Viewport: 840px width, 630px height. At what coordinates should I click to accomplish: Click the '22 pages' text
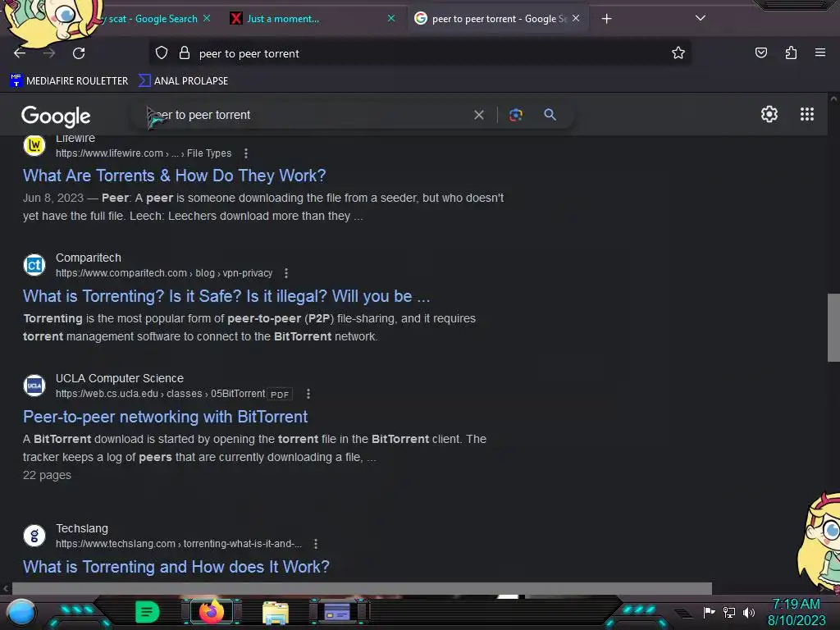pyautogui.click(x=47, y=475)
